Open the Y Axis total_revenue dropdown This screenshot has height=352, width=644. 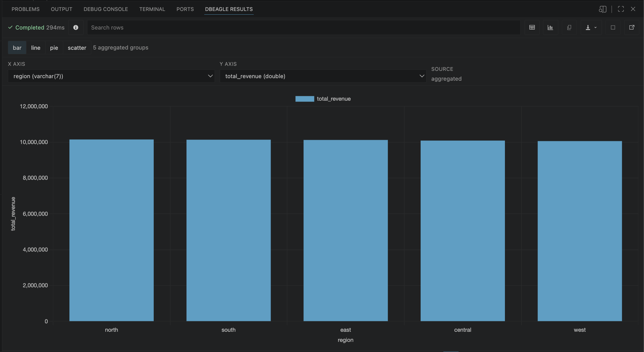323,76
